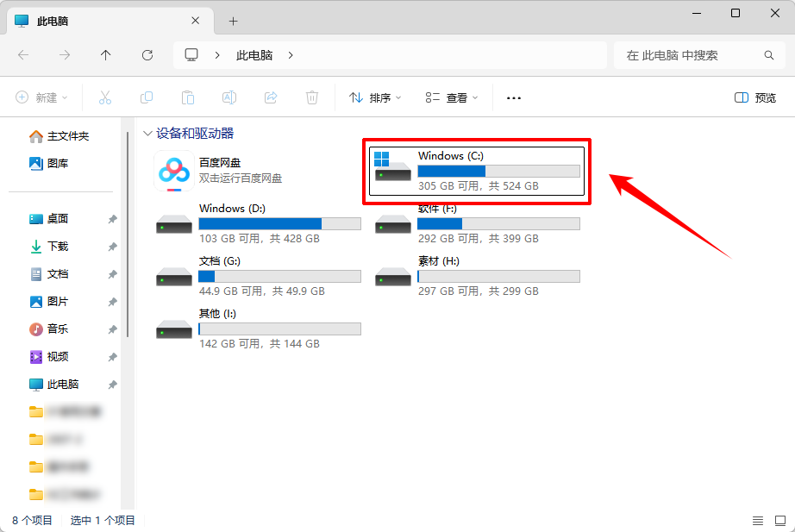The height and width of the screenshot is (532, 795).
Task: Toggle the 预览 preview pane
Action: tap(755, 97)
